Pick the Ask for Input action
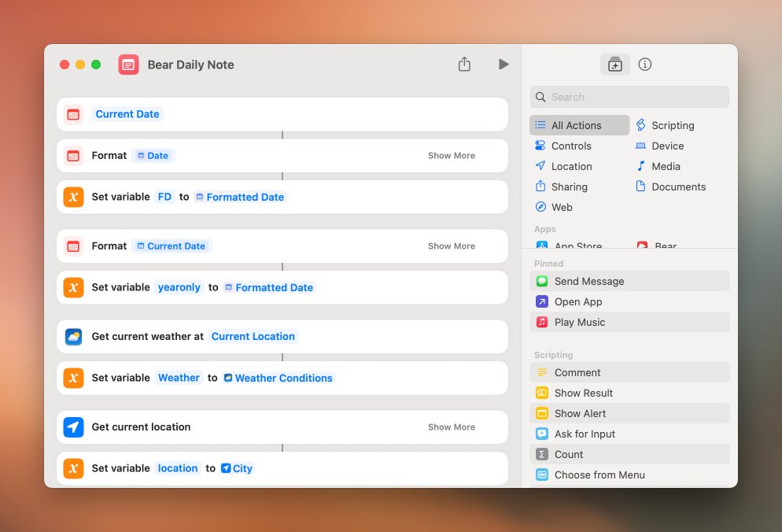This screenshot has width=782, height=532. [629, 434]
